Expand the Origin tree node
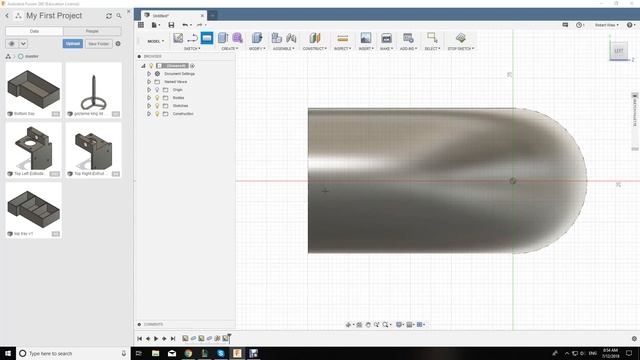Image resolution: width=640 pixels, height=360 pixels. click(x=149, y=90)
